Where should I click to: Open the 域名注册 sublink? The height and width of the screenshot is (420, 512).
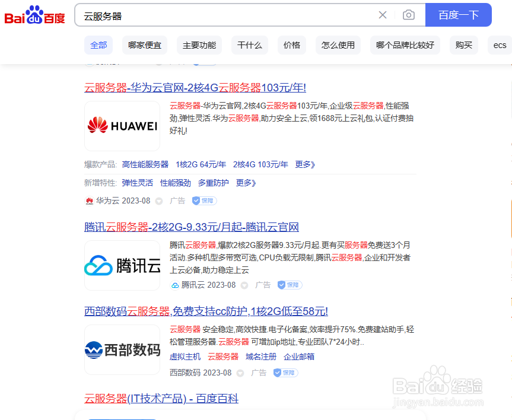click(x=261, y=357)
